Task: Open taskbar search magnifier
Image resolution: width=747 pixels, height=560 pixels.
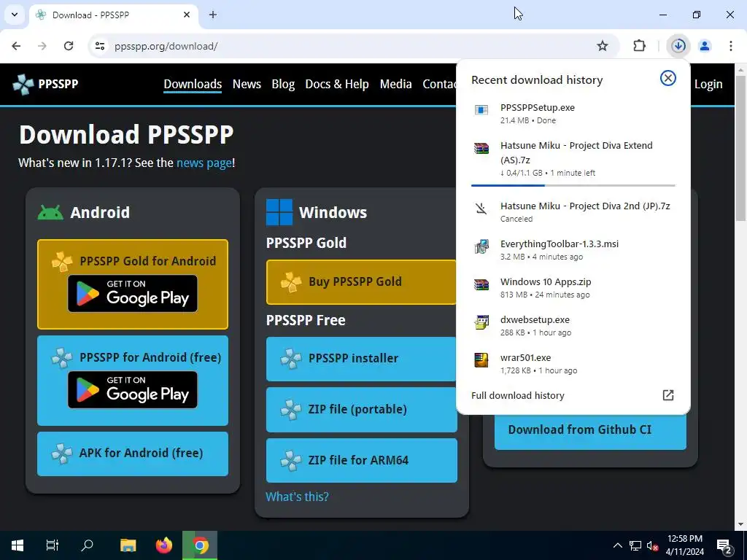Action: tap(88, 545)
